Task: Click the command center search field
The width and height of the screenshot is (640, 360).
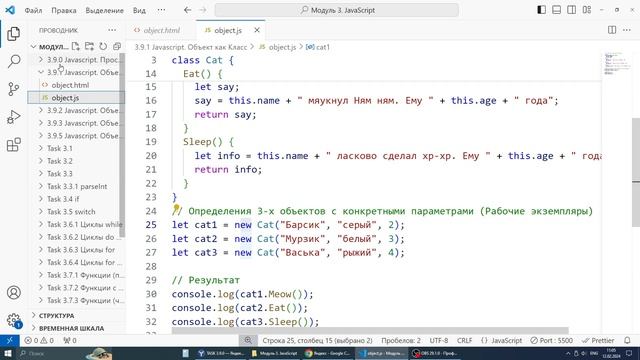Action: 337,10
